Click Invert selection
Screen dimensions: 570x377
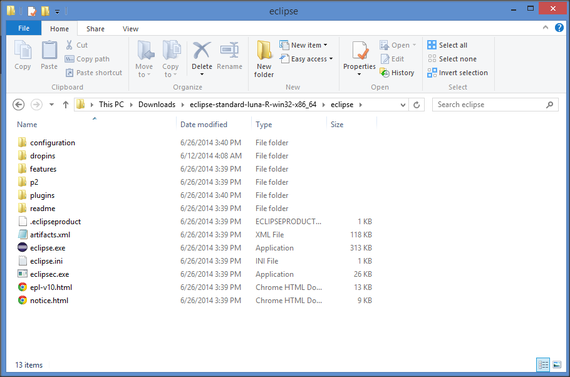pyautogui.click(x=458, y=73)
